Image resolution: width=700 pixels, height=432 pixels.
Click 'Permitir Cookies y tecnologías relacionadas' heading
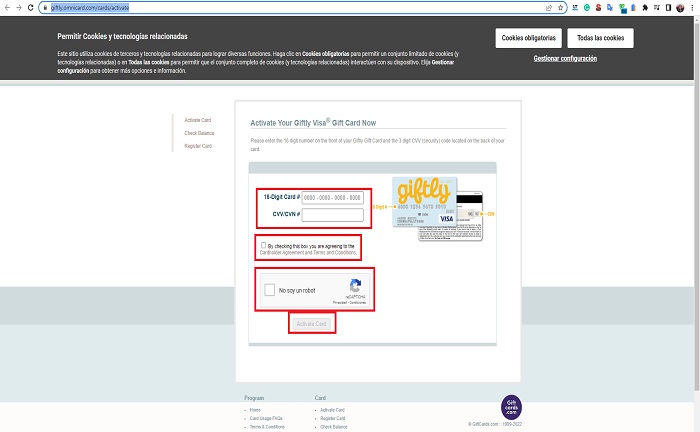click(122, 36)
